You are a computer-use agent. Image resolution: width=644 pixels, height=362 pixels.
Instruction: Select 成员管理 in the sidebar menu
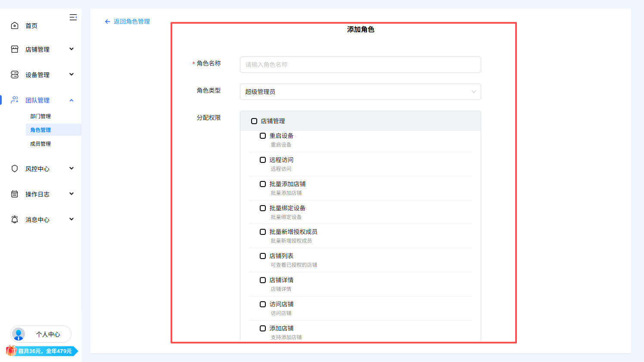40,144
